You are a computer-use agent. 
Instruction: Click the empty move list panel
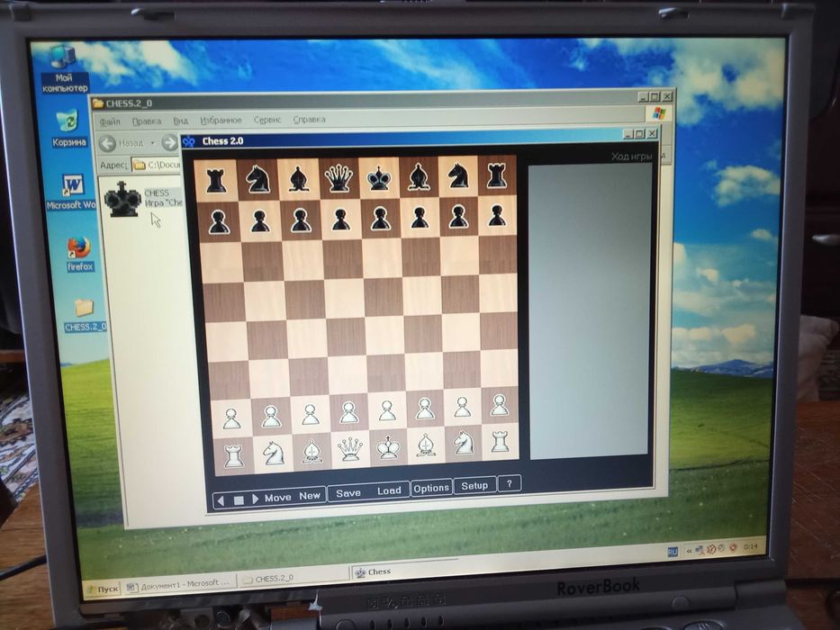pos(590,310)
